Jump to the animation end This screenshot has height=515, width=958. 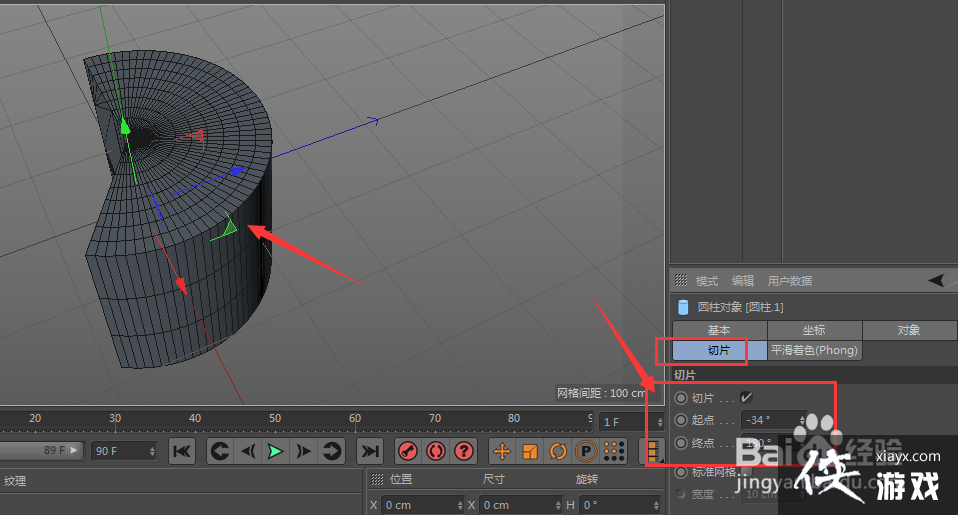[x=370, y=451]
